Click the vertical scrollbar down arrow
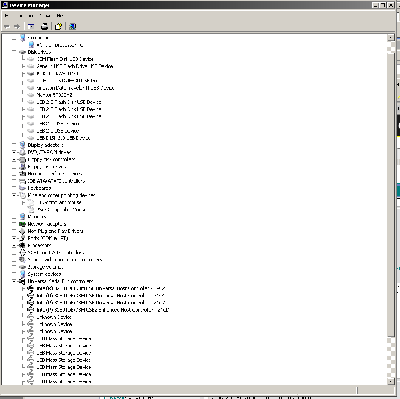The width and height of the screenshot is (400, 399). pyautogui.click(x=391, y=381)
